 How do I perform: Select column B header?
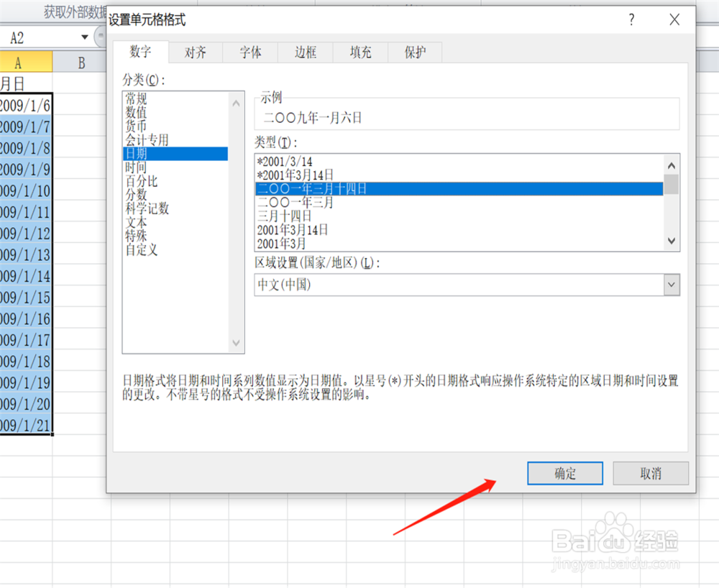pos(81,62)
